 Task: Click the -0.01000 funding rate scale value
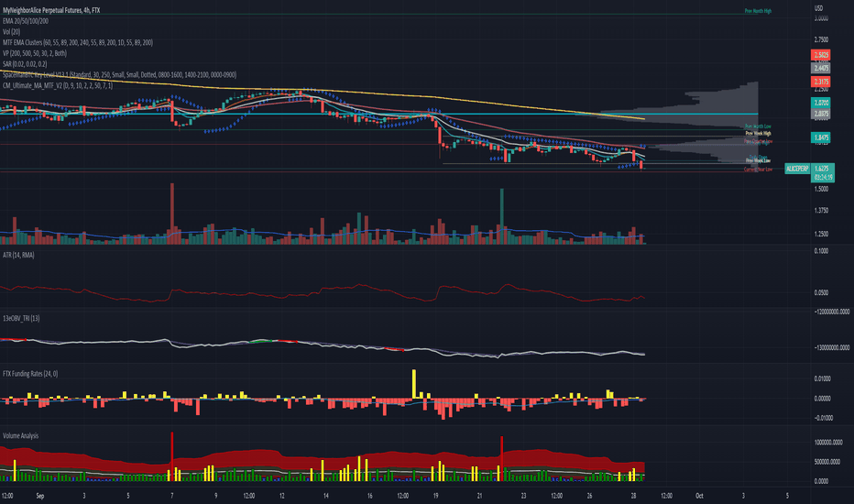pyautogui.click(x=823, y=418)
